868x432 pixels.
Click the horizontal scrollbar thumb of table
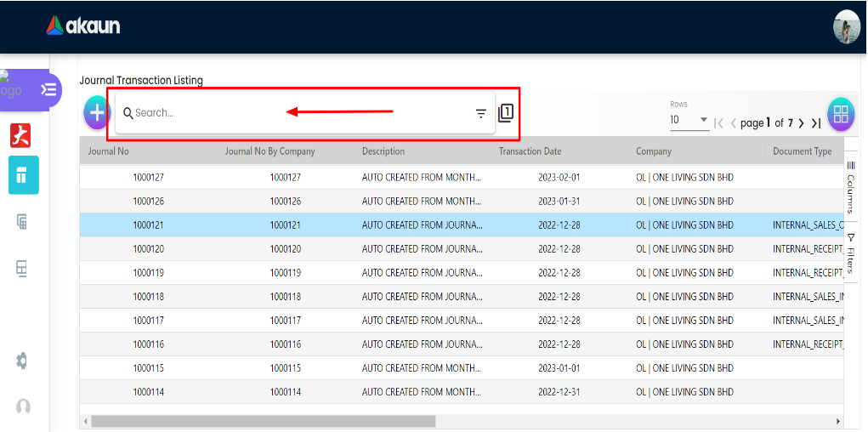pyautogui.click(x=264, y=421)
